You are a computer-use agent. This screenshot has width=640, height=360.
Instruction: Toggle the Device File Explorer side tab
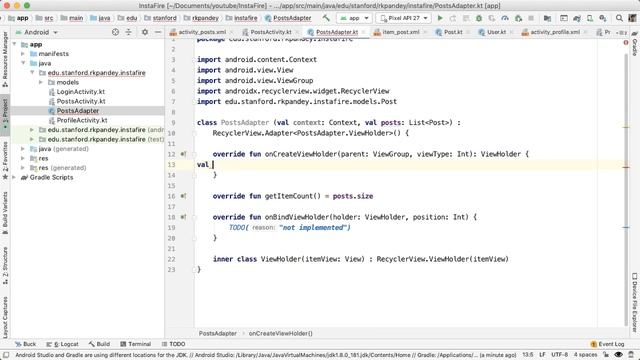coord(635,302)
